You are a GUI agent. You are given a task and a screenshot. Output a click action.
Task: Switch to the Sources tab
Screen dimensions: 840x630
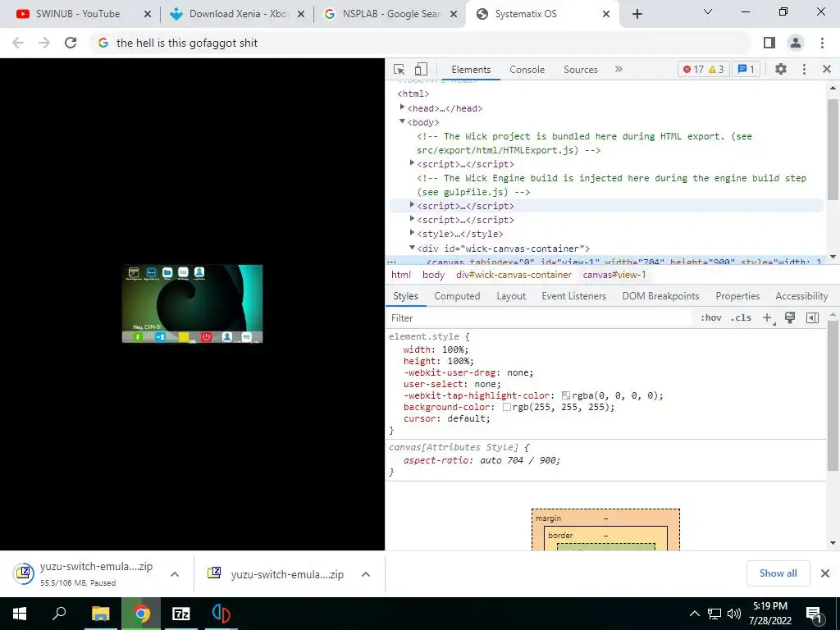pyautogui.click(x=580, y=70)
